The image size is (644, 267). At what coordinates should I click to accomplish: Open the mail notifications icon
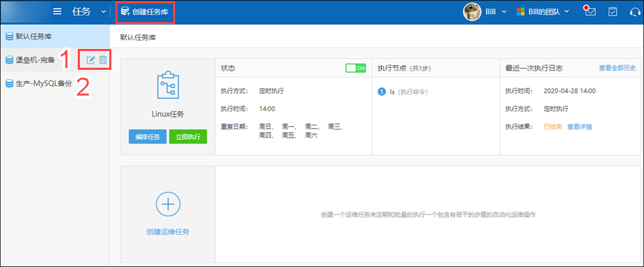[590, 11]
